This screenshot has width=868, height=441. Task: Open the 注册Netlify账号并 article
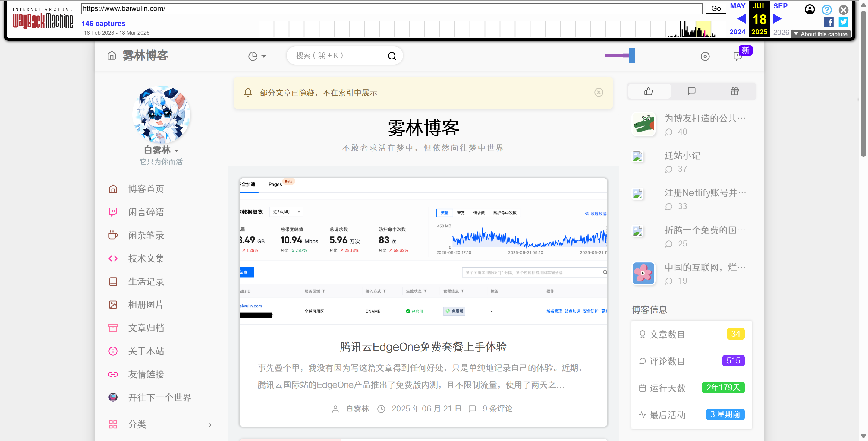pos(705,192)
